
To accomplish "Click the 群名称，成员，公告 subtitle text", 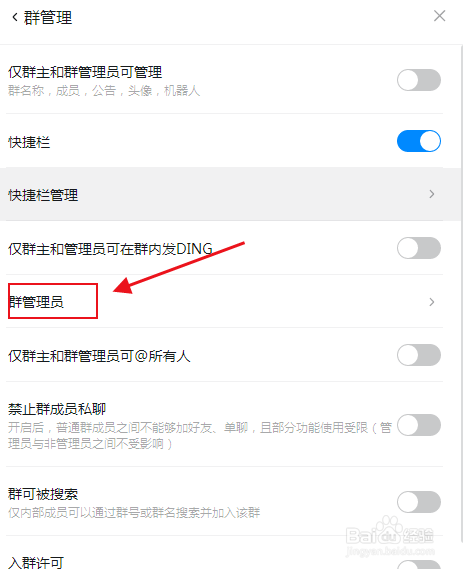I will coord(104,91).
